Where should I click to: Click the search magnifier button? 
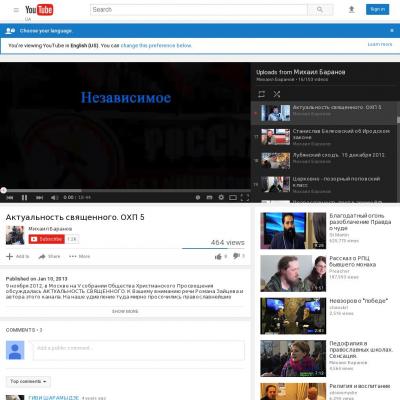pyautogui.click(x=320, y=10)
